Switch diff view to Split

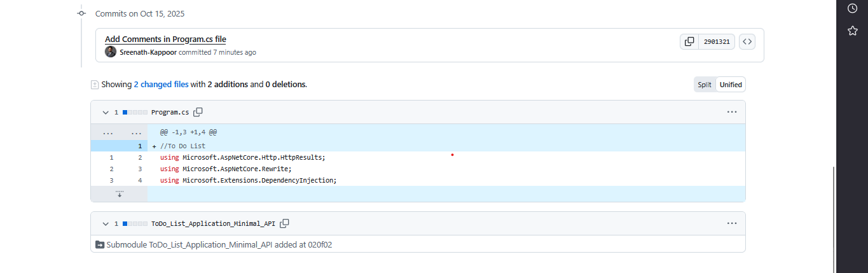(x=705, y=85)
